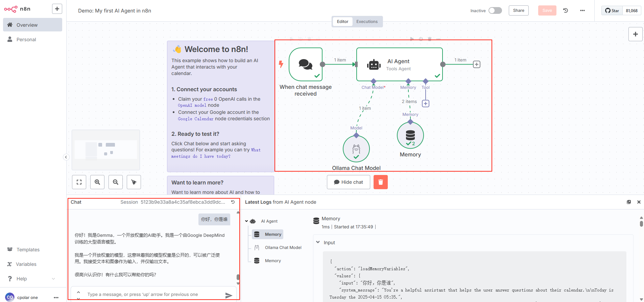Image resolution: width=644 pixels, height=302 pixels.
Task: Open the workflow three-dot options menu
Action: pos(582,10)
